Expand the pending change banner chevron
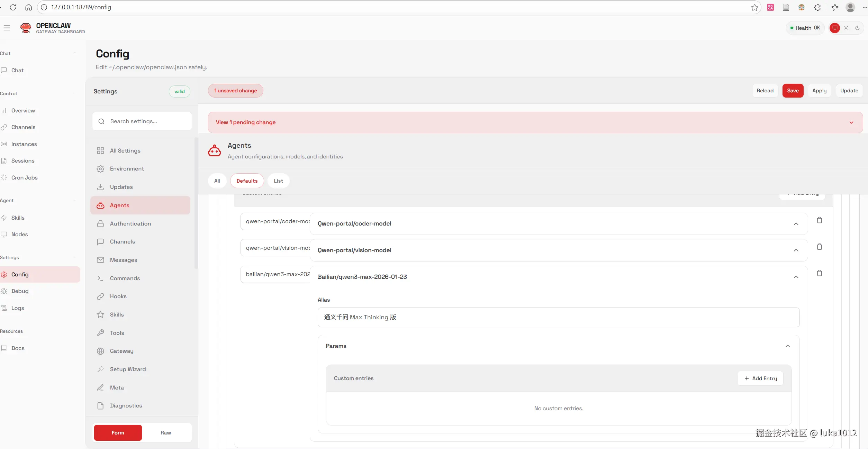Screen dimensions: 868x449 [x=851, y=122]
